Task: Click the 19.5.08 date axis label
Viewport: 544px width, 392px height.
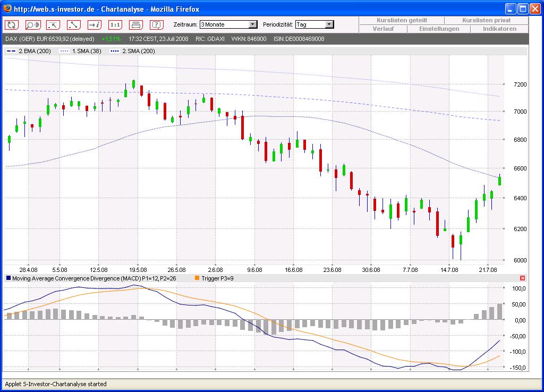Action: click(138, 269)
